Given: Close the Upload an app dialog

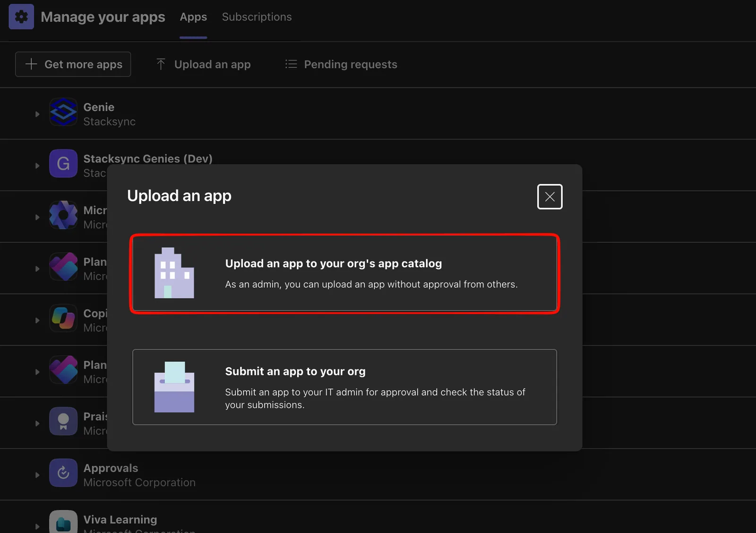Looking at the screenshot, I should 550,197.
